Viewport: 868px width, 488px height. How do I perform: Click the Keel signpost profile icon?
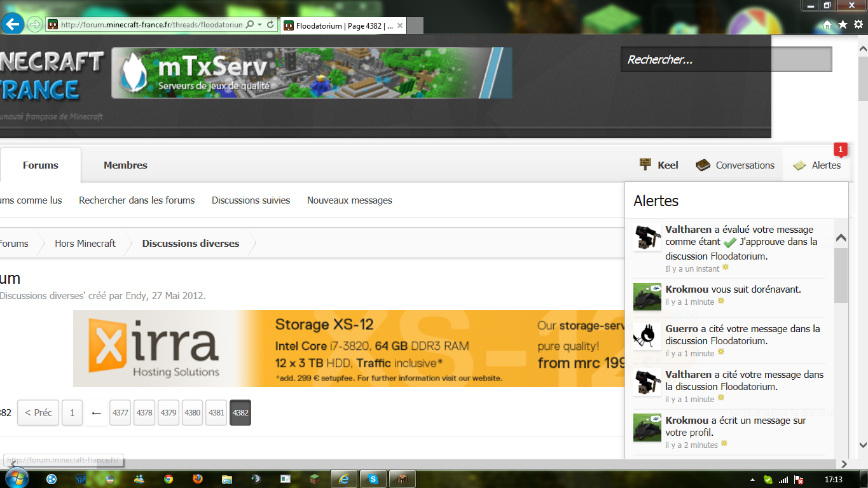click(645, 165)
